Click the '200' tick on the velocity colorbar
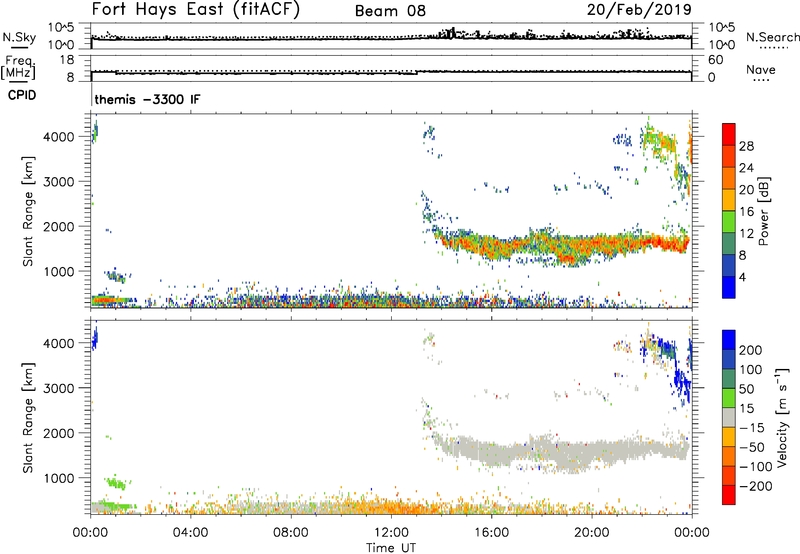Screen dimensions: 800x554 coord(751,350)
